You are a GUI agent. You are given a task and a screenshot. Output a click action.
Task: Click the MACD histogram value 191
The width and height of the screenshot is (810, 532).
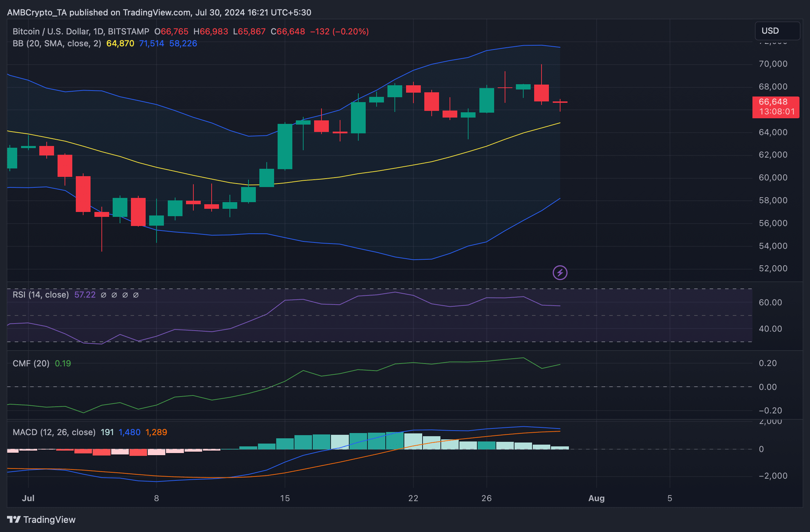click(107, 432)
